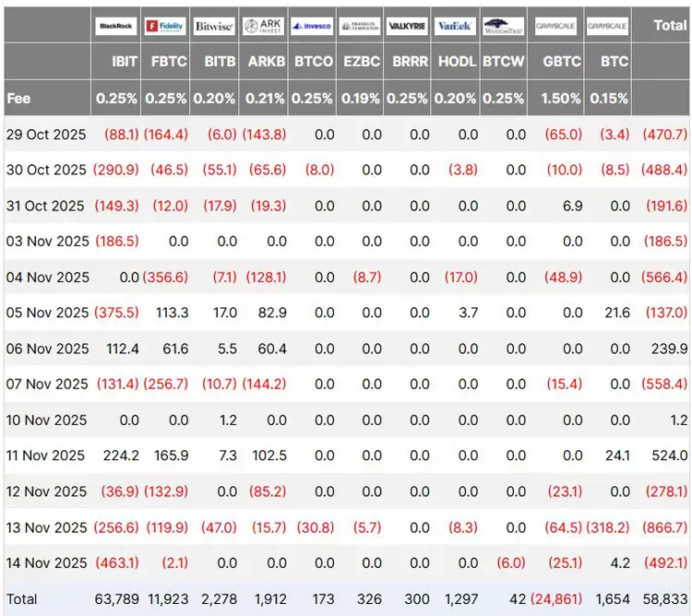Click the HODL ticker column header
The width and height of the screenshot is (692, 616).
point(458,62)
